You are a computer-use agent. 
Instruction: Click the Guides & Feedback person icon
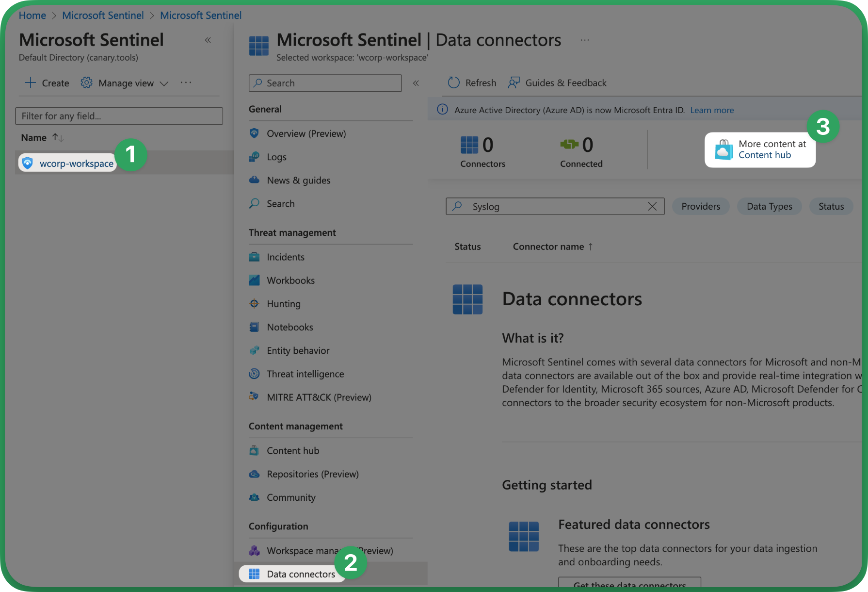coord(514,82)
